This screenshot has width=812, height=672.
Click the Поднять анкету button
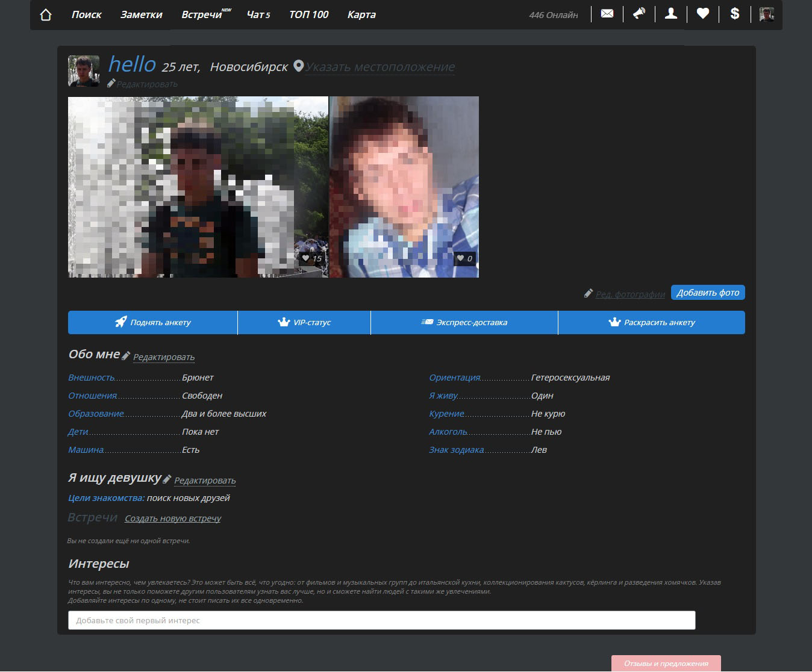click(x=153, y=322)
